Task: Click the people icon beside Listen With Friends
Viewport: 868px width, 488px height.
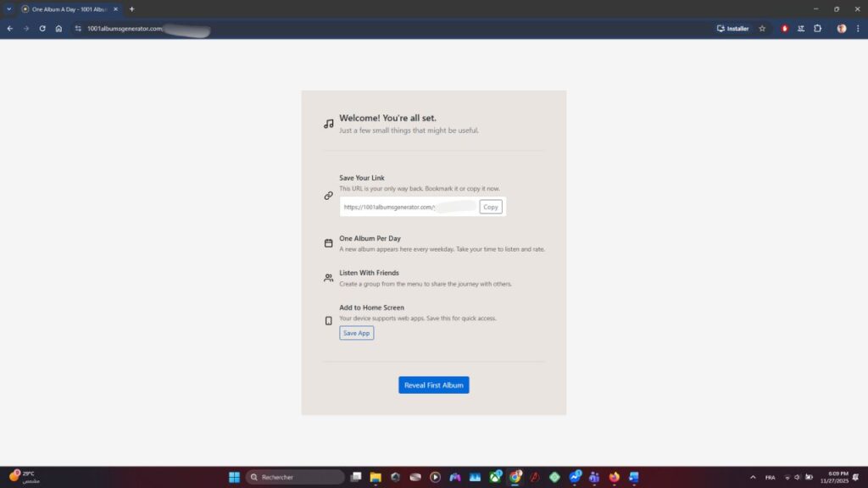Action: tap(329, 278)
